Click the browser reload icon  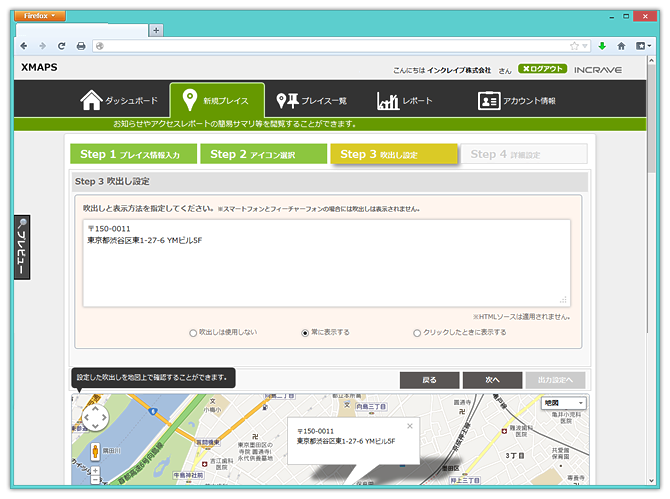click(62, 46)
